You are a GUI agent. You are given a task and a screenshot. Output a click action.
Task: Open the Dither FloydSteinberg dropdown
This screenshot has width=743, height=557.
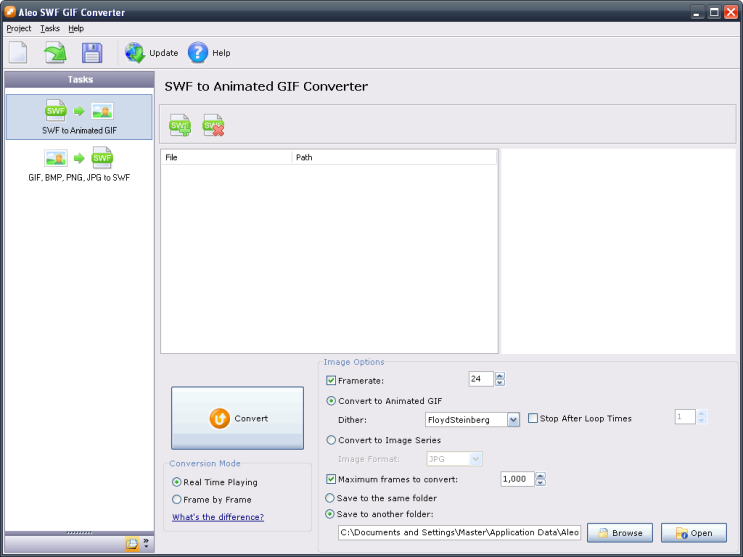513,420
